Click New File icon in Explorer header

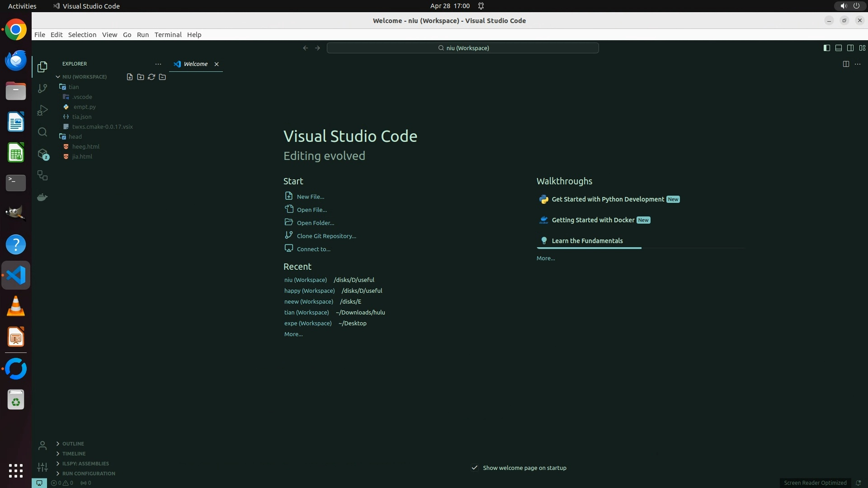point(130,77)
